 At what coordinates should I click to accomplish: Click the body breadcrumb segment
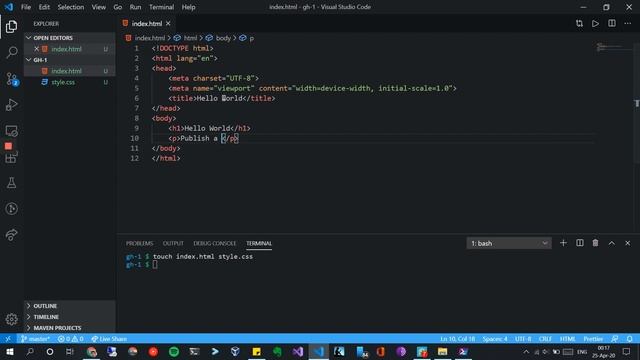(223, 38)
